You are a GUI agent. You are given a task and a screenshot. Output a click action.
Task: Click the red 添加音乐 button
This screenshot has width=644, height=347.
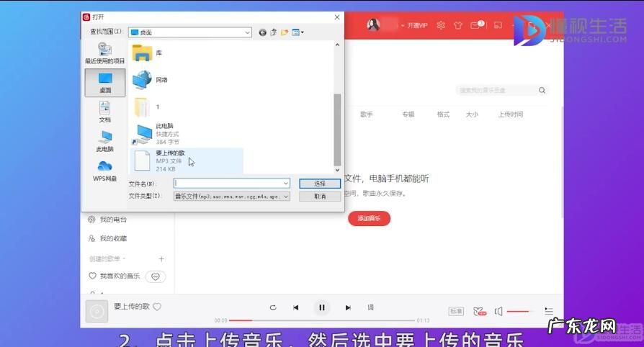tap(370, 218)
